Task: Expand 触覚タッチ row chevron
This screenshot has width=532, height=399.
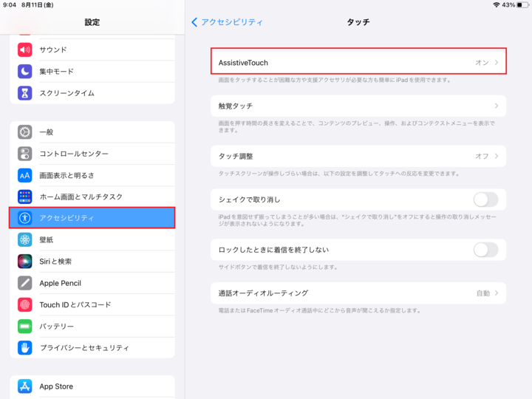Action: [497, 106]
